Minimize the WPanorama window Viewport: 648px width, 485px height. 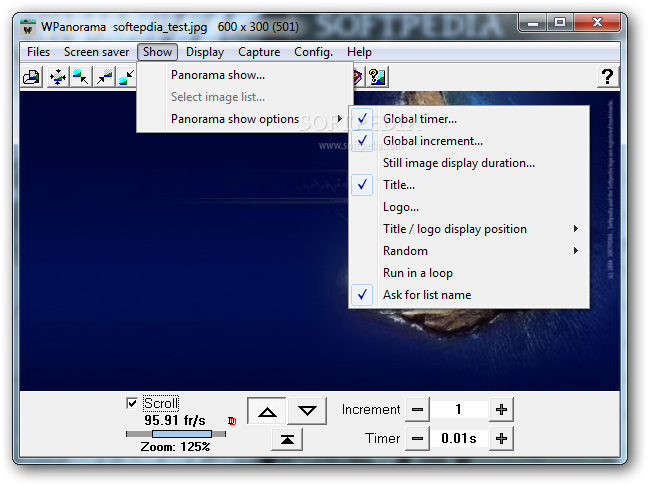pyautogui.click(x=533, y=23)
